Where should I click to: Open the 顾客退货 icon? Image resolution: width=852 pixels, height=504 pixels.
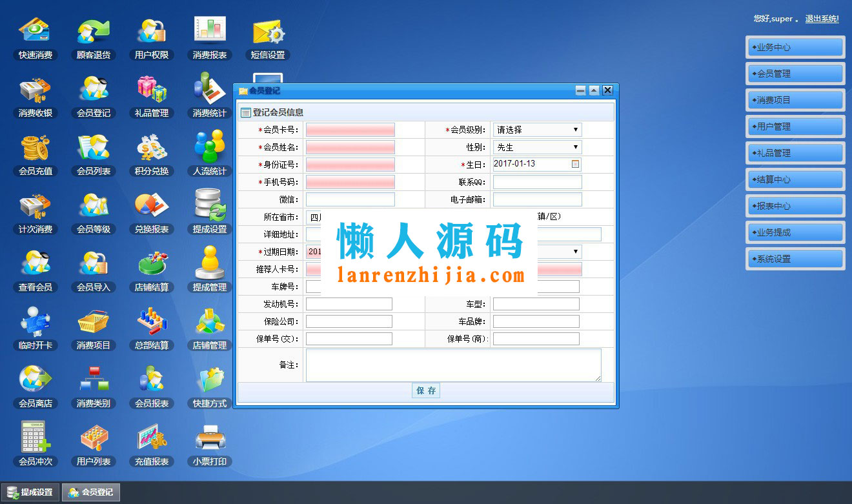point(94,39)
